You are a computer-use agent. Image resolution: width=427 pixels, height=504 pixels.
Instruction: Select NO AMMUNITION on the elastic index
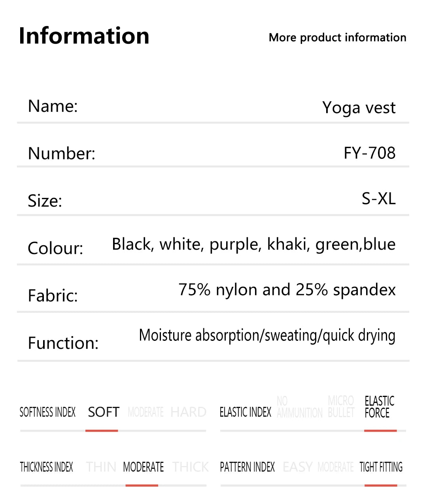(299, 407)
